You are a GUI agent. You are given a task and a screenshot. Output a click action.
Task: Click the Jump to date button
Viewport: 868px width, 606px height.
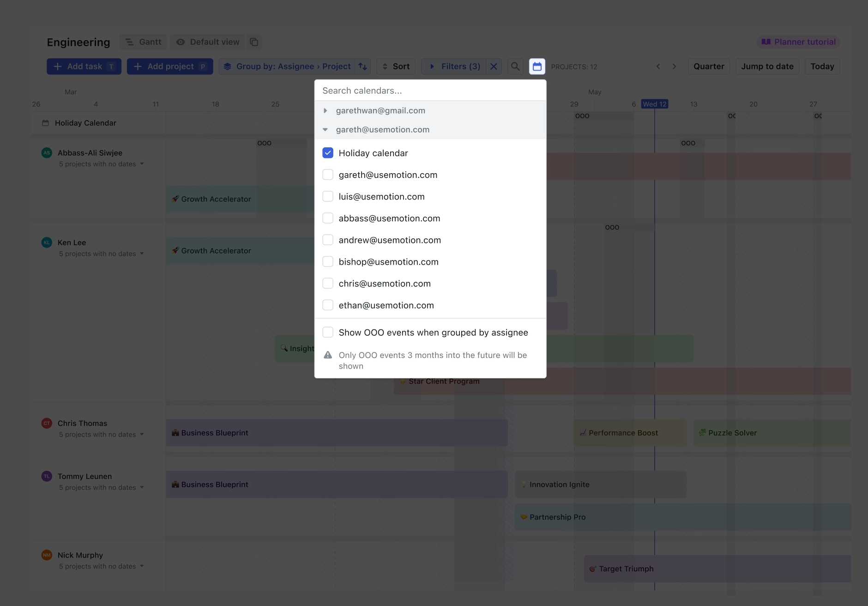(767, 67)
